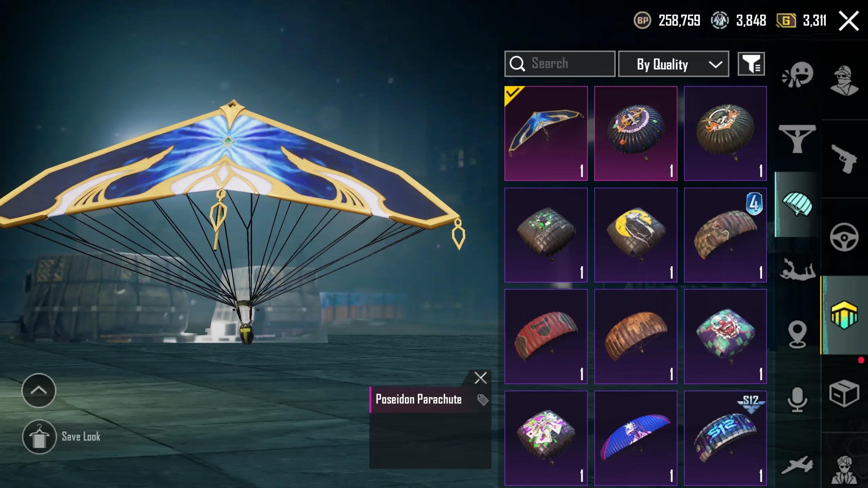This screenshot has height=488, width=868.
Task: Expand the By Quality sort dropdown
Action: coord(674,64)
